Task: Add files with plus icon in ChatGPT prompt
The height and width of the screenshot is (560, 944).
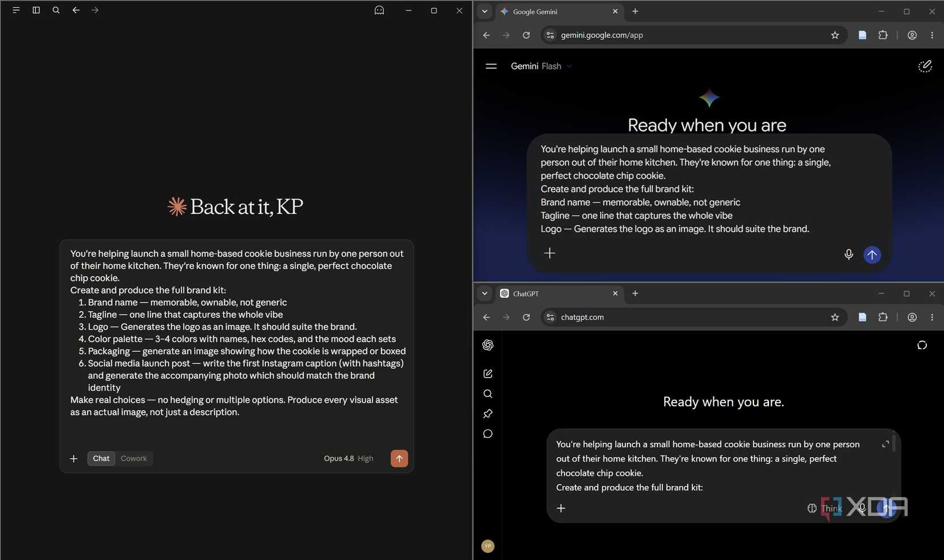Action: (x=561, y=508)
